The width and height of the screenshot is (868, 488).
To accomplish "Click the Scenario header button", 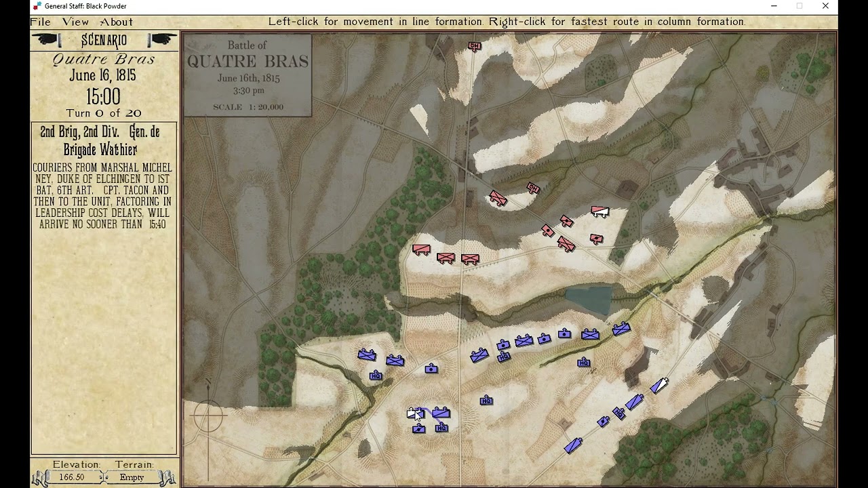I will (104, 41).
